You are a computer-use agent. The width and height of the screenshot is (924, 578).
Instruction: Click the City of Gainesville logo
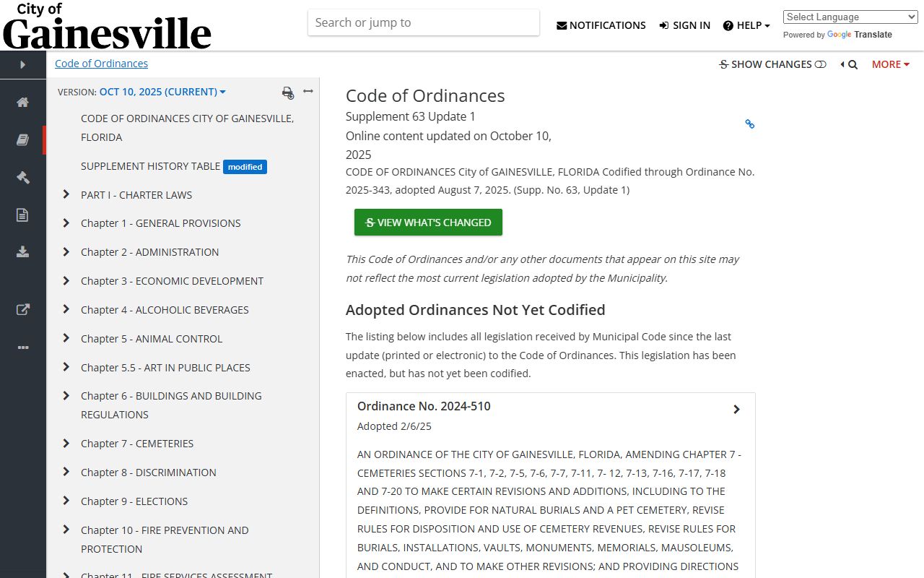107,26
